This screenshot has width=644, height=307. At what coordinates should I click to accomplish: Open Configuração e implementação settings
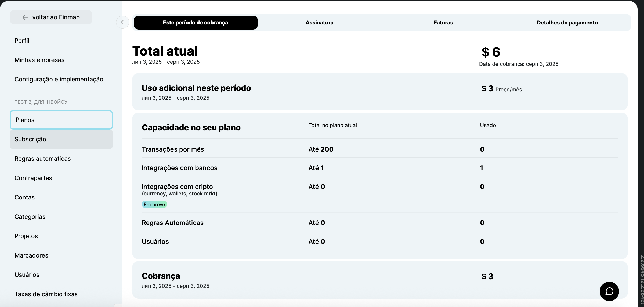coord(59,79)
